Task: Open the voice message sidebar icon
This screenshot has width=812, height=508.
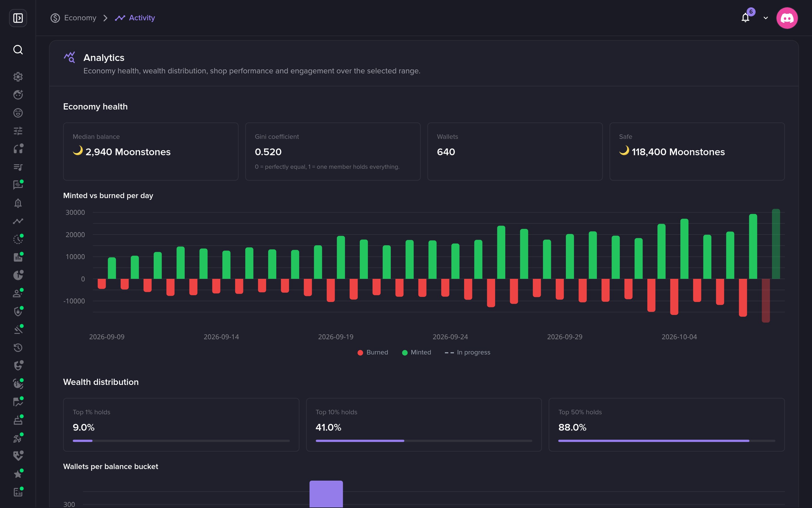Action: pyautogui.click(x=18, y=185)
